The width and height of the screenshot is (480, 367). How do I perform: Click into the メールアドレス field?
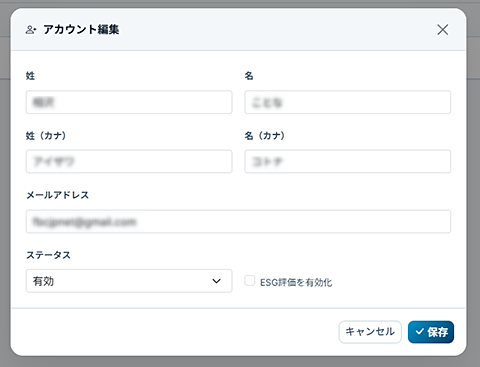click(238, 221)
